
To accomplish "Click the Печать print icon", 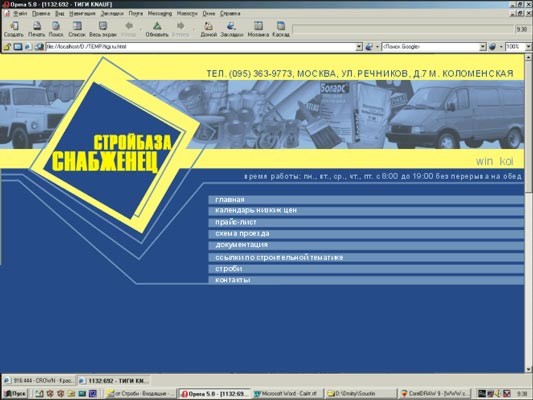I will point(36,29).
